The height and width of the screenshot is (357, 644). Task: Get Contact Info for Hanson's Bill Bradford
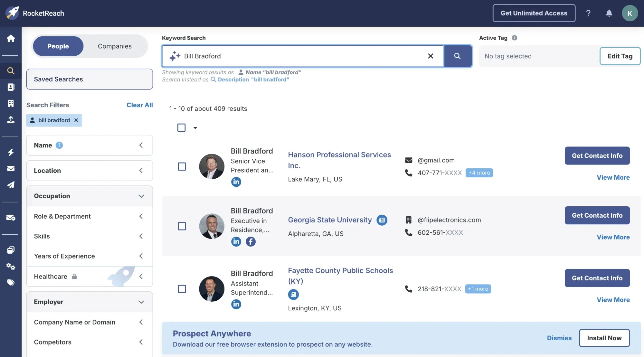(597, 156)
